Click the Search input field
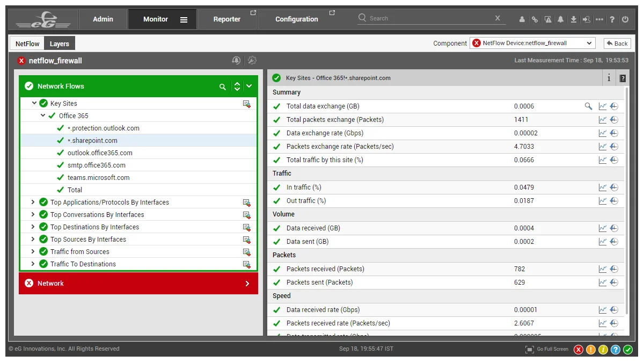Screen dimensions: 644x362 (430, 18)
